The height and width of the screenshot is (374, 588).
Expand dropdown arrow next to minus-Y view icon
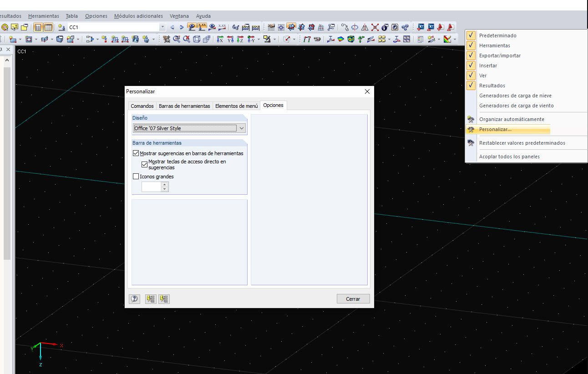(259, 39)
